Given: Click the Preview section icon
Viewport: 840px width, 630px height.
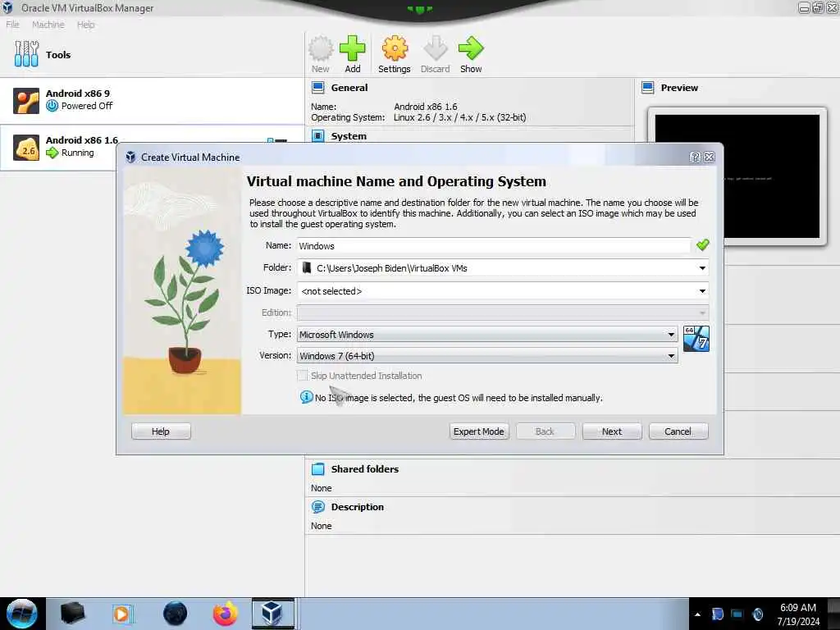Looking at the screenshot, I should coord(648,87).
